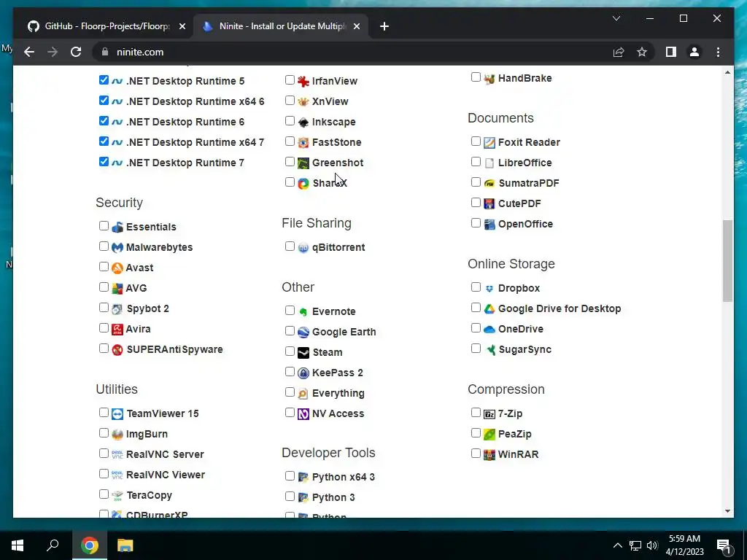This screenshot has width=747, height=560.
Task: Open the notification center icon
Action: tap(724, 546)
